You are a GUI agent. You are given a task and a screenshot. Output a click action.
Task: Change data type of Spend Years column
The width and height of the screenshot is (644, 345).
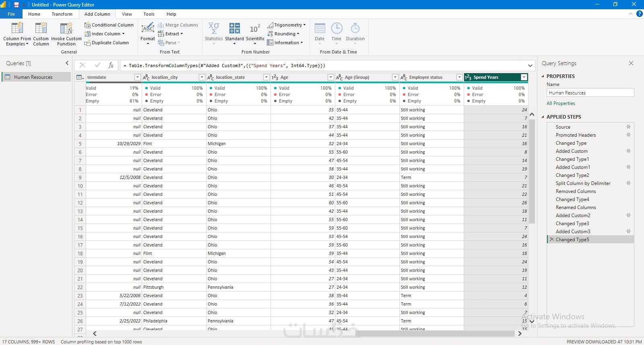coord(468,77)
